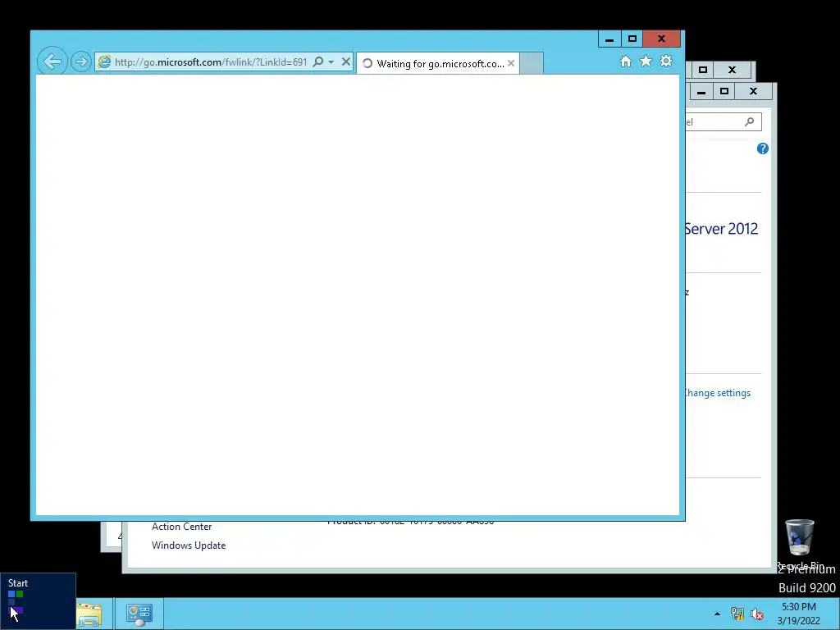Select the Recycle Bin desktop icon

click(800, 545)
